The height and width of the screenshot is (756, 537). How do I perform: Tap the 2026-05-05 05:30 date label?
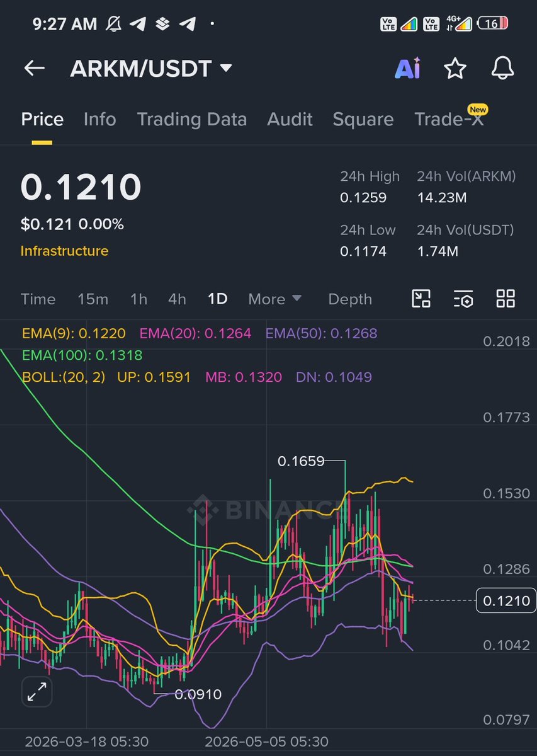pos(267,742)
